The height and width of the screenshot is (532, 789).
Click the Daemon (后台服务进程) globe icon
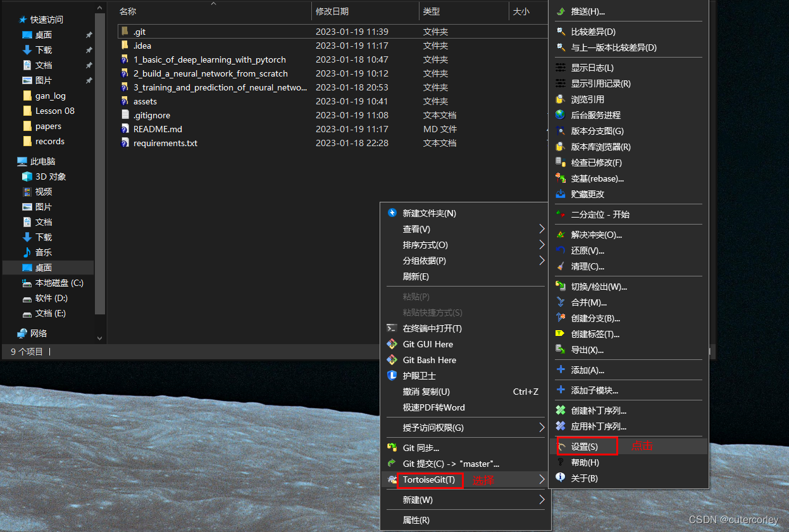(x=561, y=115)
